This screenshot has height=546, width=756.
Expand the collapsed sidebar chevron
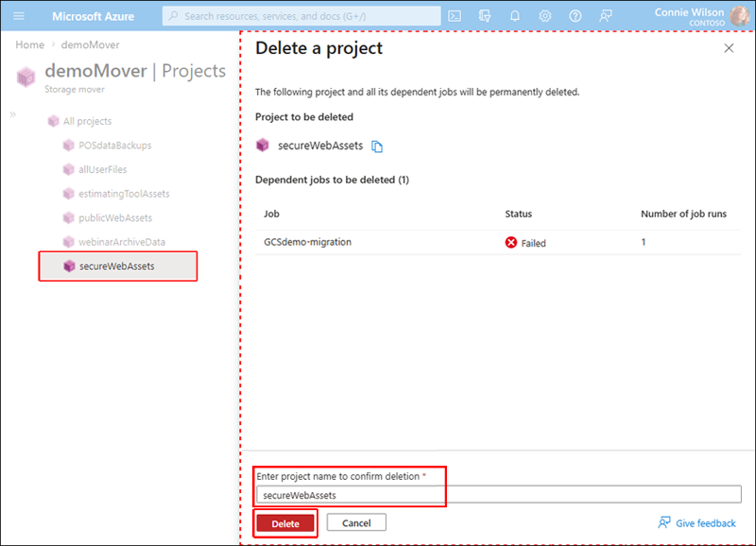(12, 114)
